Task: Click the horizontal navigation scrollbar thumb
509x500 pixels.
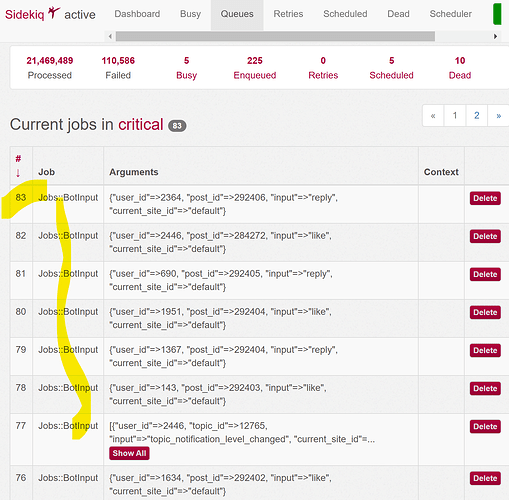Action: point(275,36)
